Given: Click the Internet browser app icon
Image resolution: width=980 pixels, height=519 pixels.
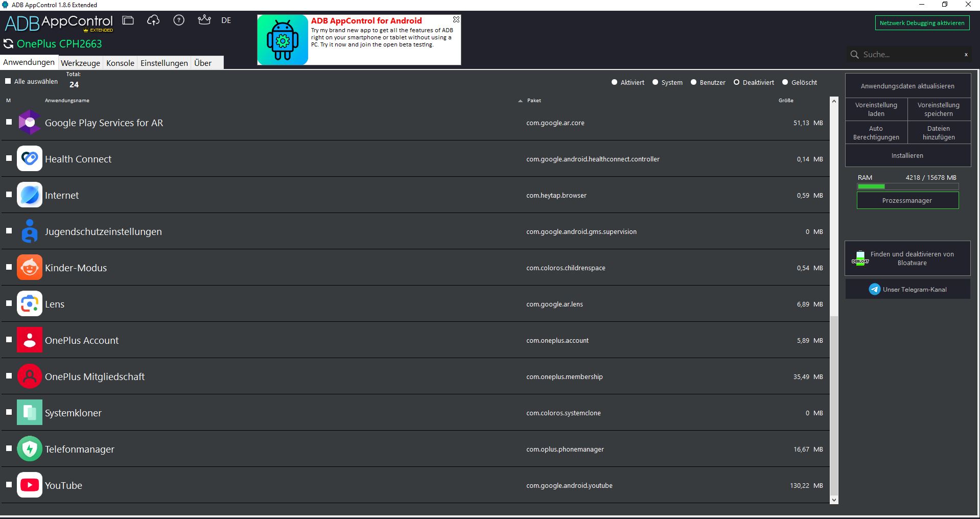Looking at the screenshot, I should [x=30, y=195].
